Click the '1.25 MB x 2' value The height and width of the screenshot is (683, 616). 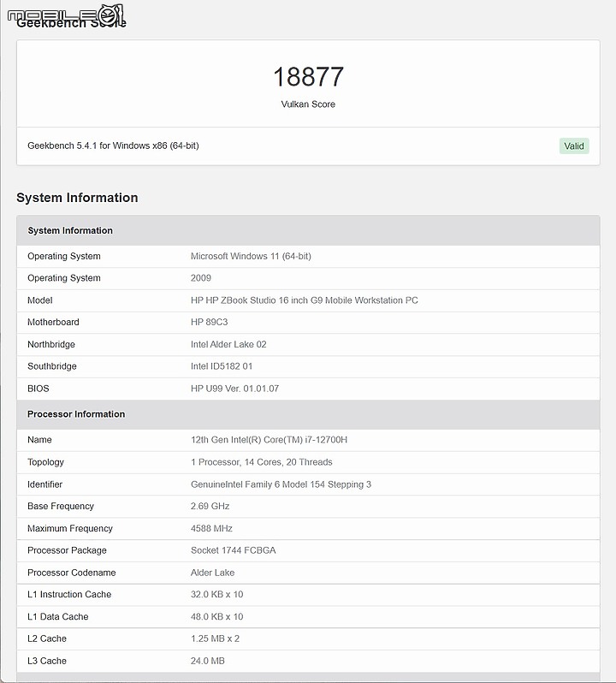pyautogui.click(x=215, y=638)
